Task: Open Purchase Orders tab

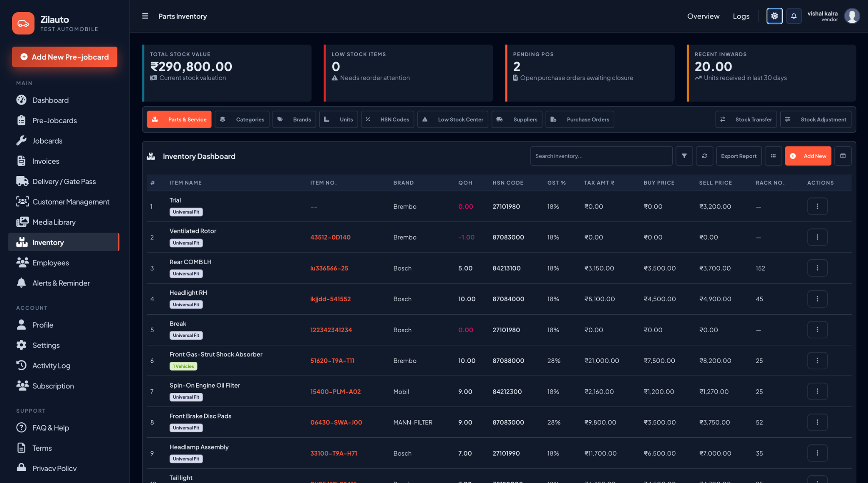Action: 580,119
